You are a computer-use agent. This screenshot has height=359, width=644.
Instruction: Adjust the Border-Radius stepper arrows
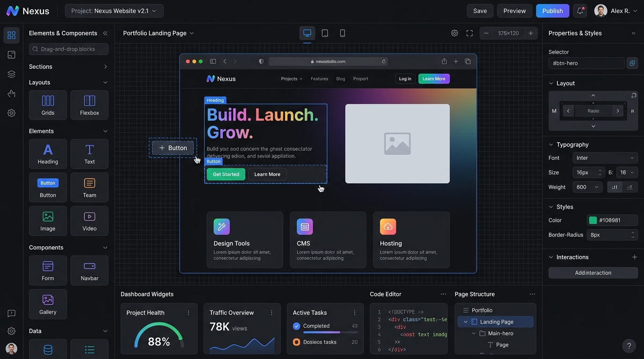pos(633,235)
